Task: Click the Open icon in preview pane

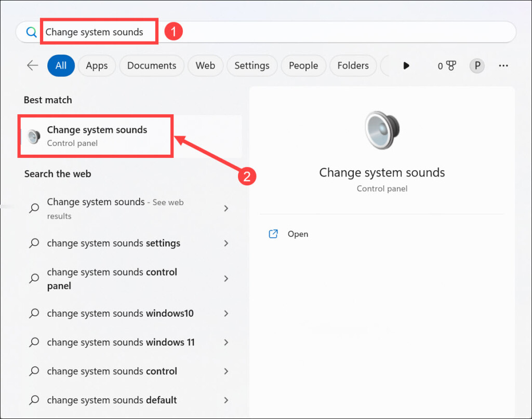Action: [x=273, y=234]
